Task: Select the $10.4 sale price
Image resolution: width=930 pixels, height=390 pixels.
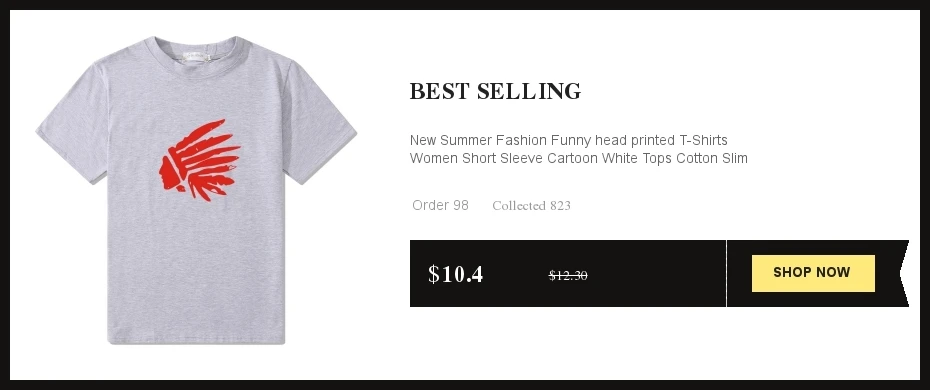Action: pos(456,274)
